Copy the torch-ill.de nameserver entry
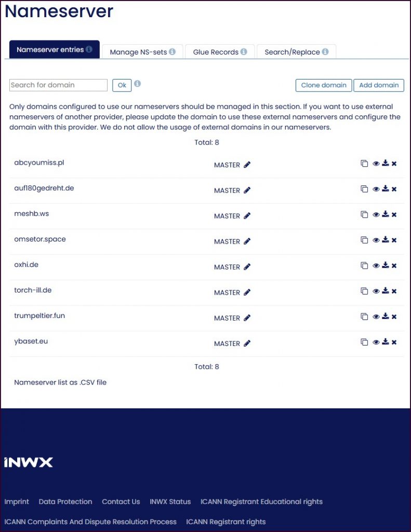411x532 pixels. pos(364,291)
